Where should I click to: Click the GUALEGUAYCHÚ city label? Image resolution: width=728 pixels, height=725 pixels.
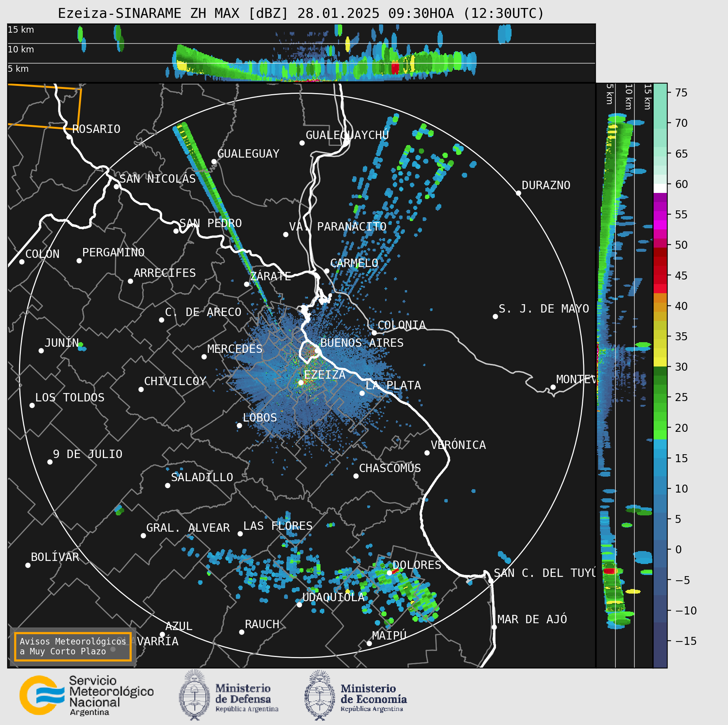point(347,135)
